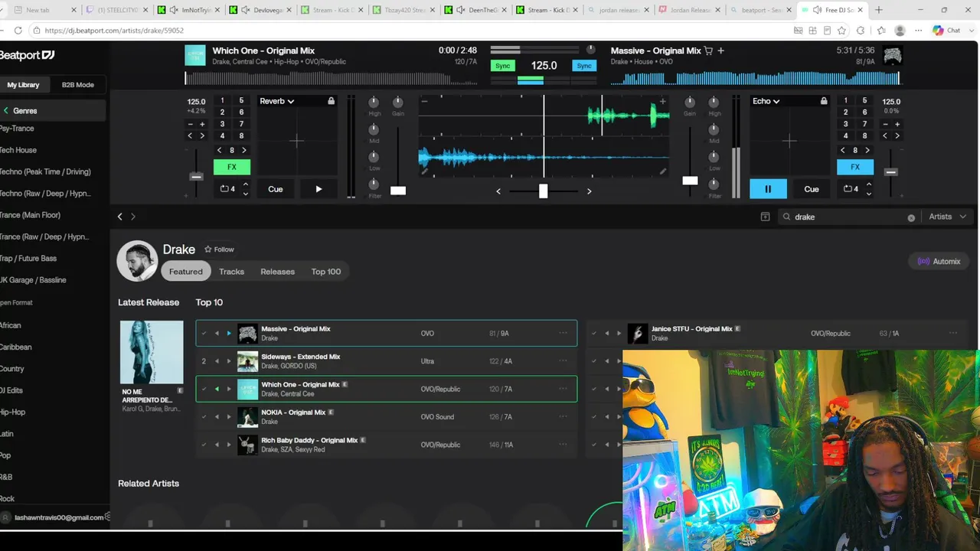Screen dimensions: 980x551
Task: Go back in browser panel history
Action: [119, 217]
